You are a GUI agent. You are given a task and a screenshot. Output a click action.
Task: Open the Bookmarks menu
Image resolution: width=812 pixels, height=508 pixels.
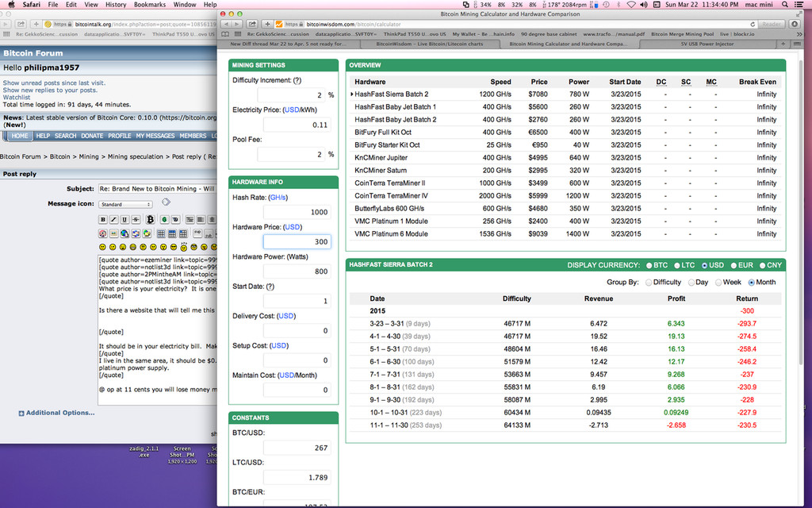[150, 5]
